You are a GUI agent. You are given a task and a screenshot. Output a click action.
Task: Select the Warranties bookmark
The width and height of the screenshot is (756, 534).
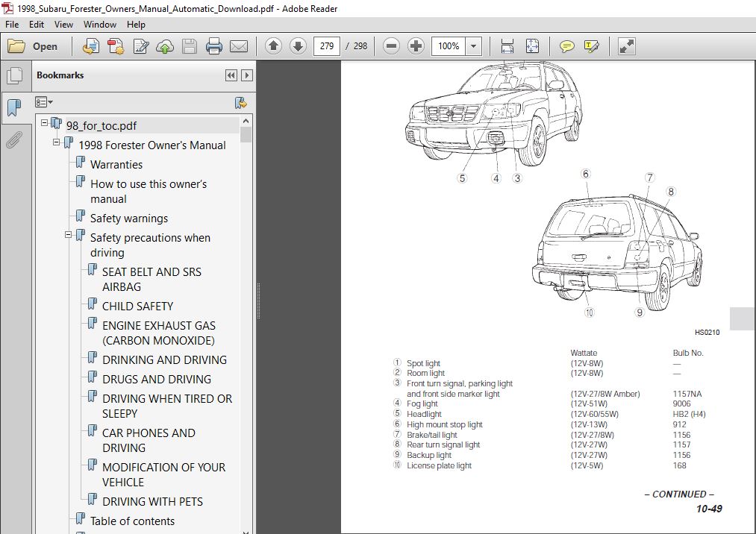(116, 164)
